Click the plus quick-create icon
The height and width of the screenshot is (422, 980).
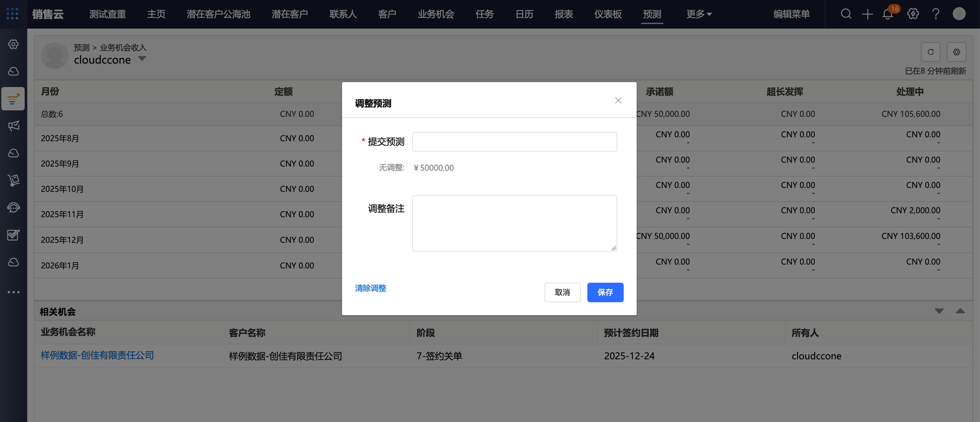coord(867,14)
